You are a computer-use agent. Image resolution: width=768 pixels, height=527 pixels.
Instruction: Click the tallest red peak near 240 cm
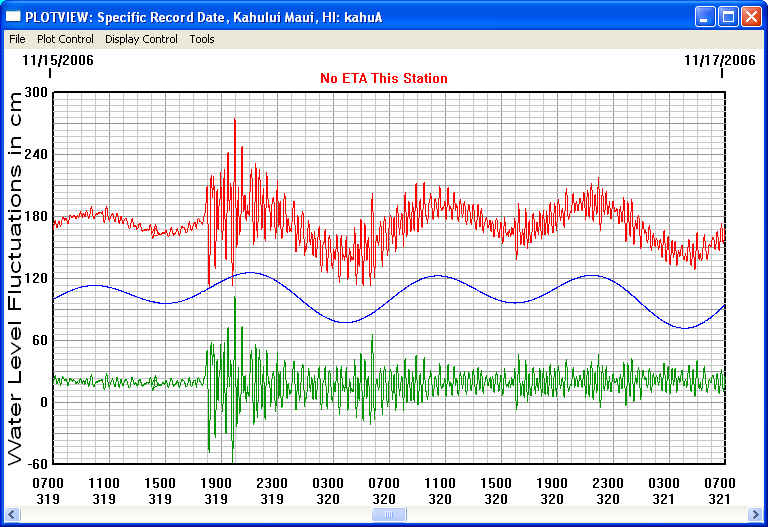235,122
